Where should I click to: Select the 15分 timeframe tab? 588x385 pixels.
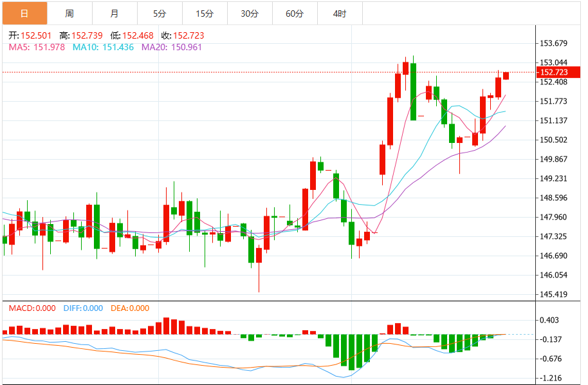[205, 14]
